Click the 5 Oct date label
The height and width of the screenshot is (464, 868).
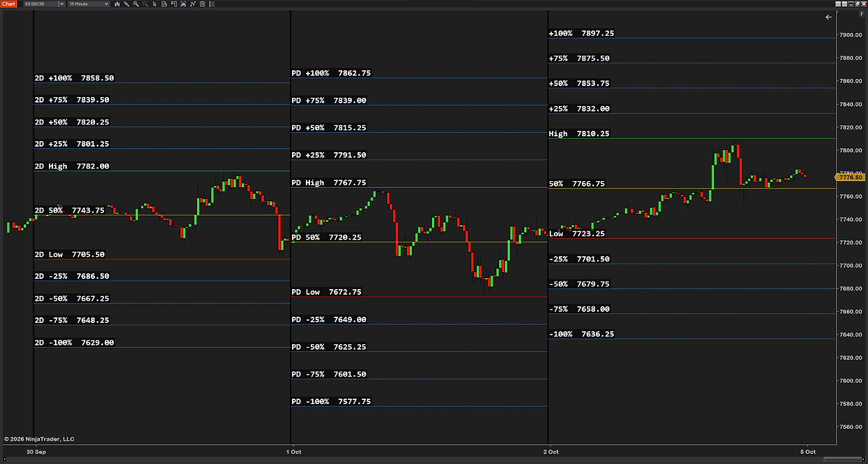point(808,452)
